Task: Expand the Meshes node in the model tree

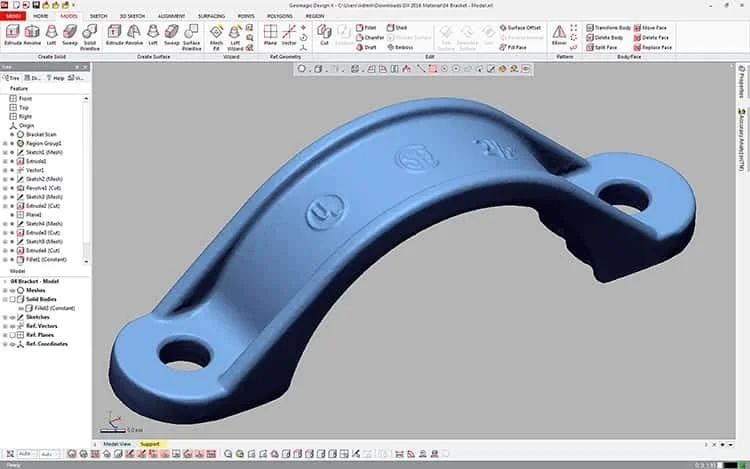Action: [x=5, y=290]
